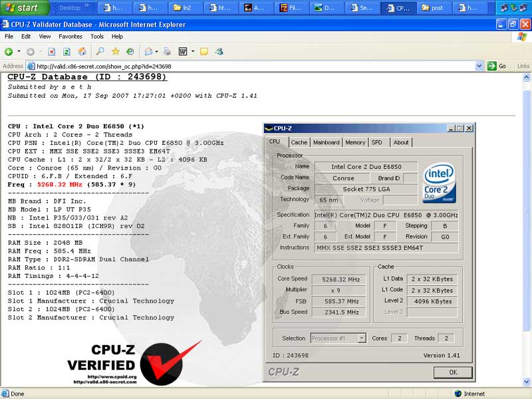Image resolution: width=532 pixels, height=399 pixels.
Task: Click the Stop loading page icon
Action: [52, 52]
